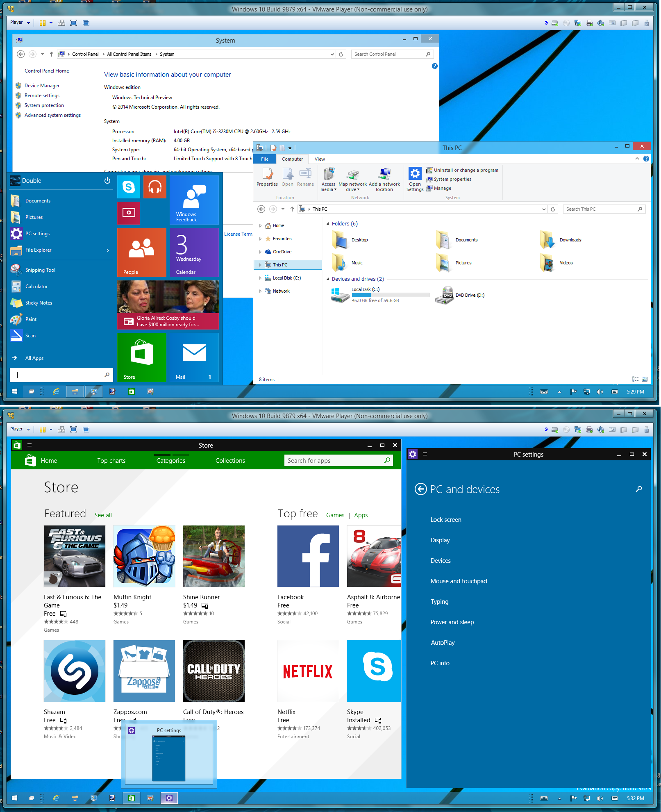Click Games filter beside Top free
The image size is (661, 812).
pyautogui.click(x=335, y=515)
